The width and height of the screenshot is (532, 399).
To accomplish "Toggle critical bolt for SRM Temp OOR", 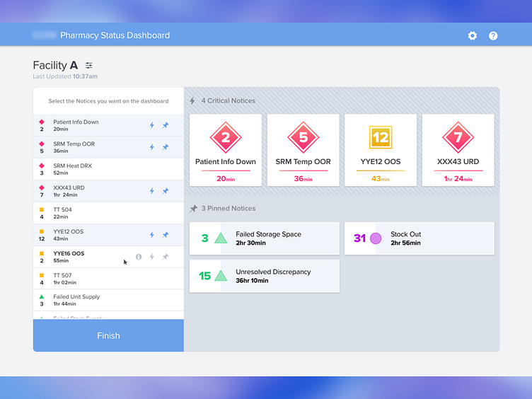I will [152, 147].
